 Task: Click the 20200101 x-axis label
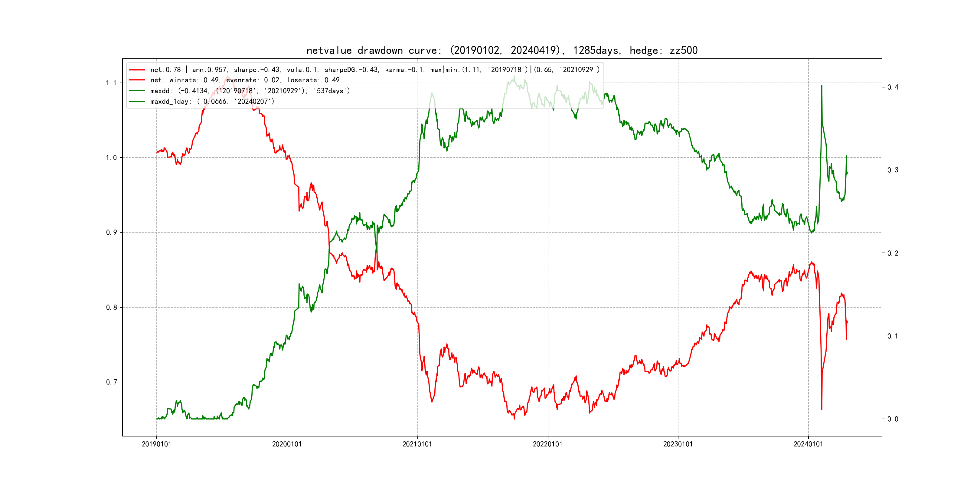(287, 444)
